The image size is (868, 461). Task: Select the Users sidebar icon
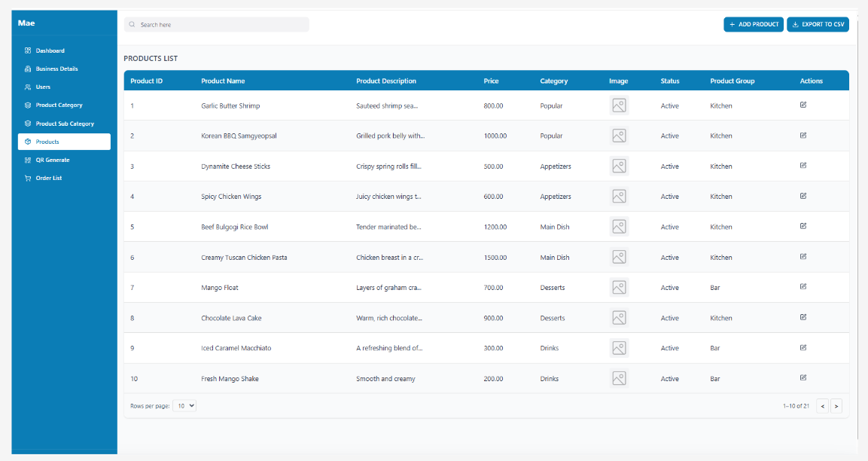pyautogui.click(x=29, y=87)
